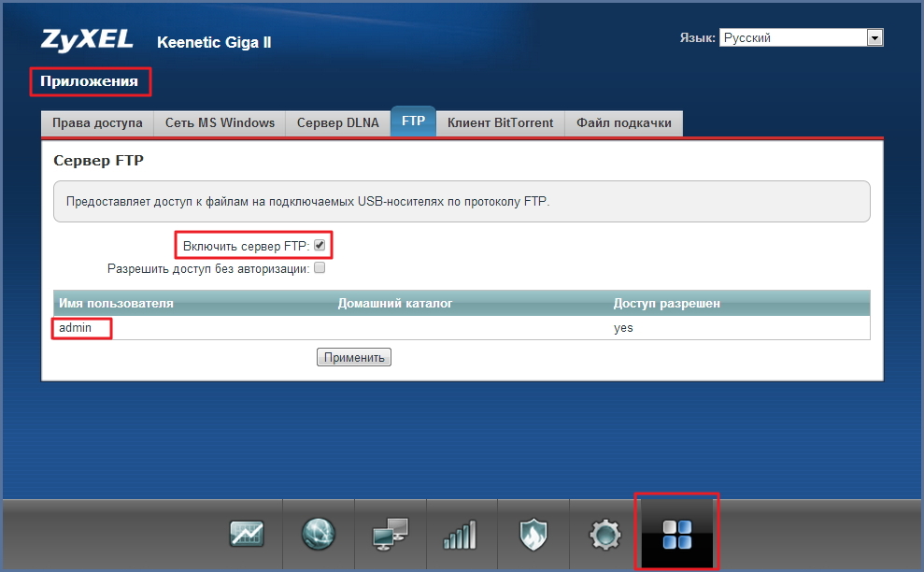The image size is (924, 572).
Task: Open the home network computers icon
Action: click(x=390, y=534)
